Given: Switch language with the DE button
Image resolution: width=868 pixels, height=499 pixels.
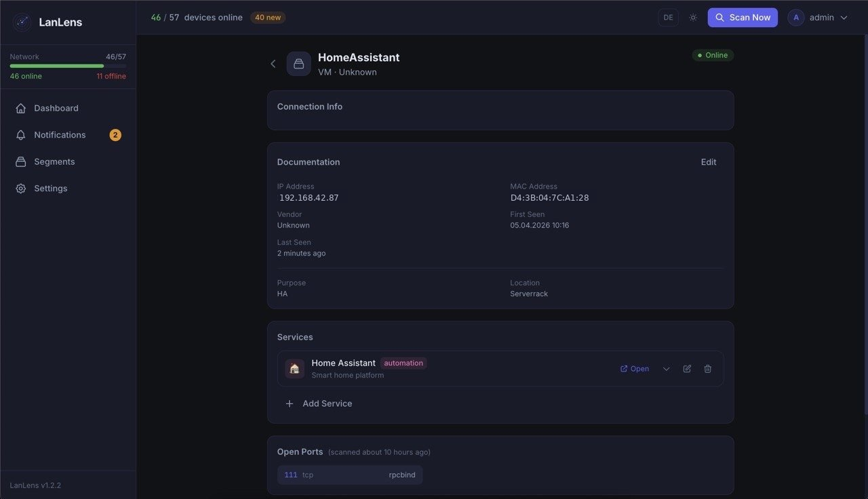Looking at the screenshot, I should (668, 18).
